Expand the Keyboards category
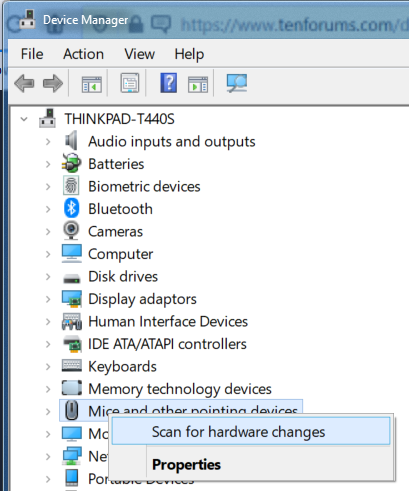Screen dimensions: 409x491 pyautogui.click(x=48, y=367)
